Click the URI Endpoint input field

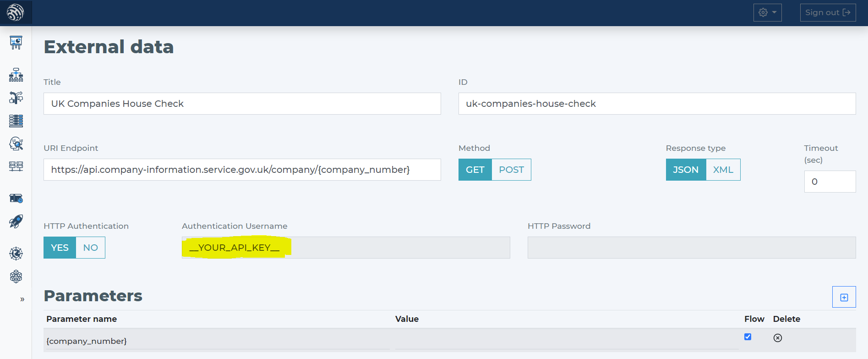point(242,170)
